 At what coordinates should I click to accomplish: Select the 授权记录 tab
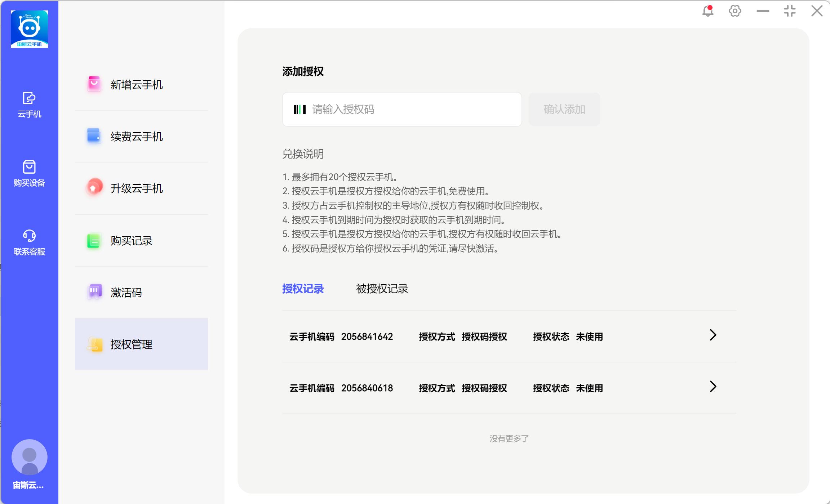pos(303,289)
